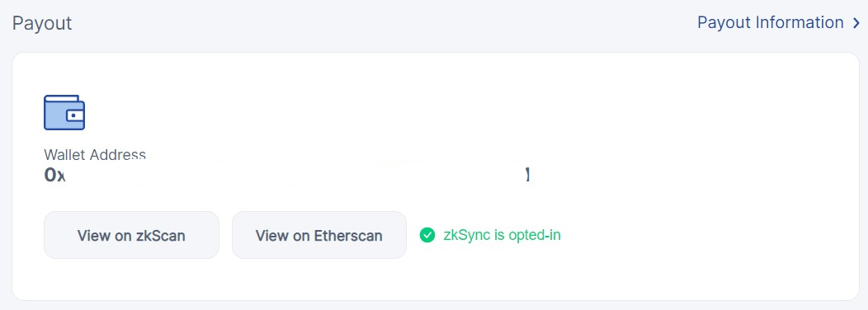Click the blue wallet icon
The height and width of the screenshot is (310, 868).
64,112
